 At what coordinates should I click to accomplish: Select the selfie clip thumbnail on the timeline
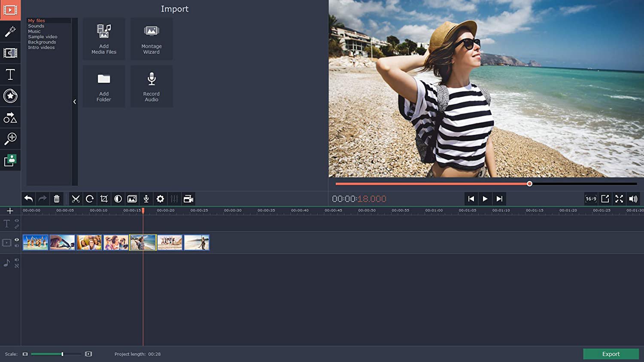click(143, 242)
